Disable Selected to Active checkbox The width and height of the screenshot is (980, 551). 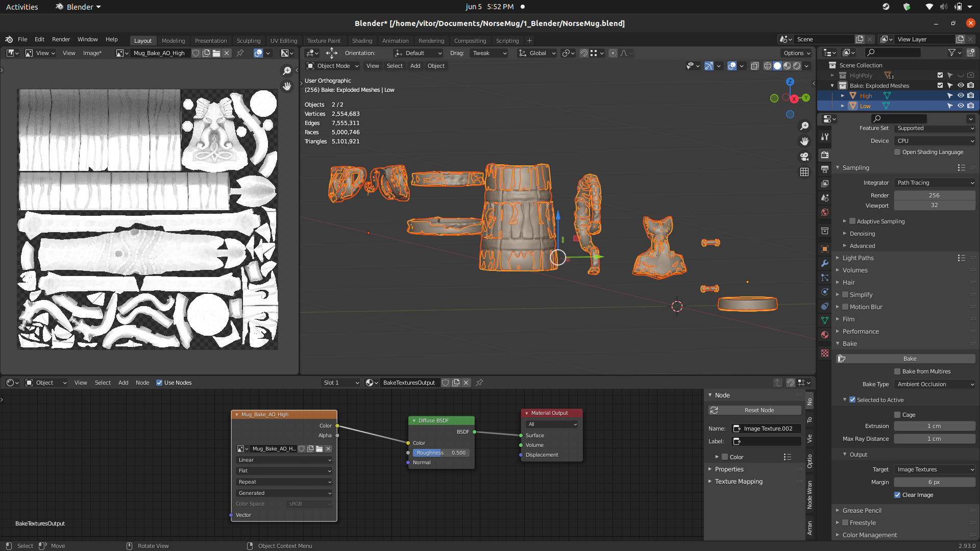852,400
